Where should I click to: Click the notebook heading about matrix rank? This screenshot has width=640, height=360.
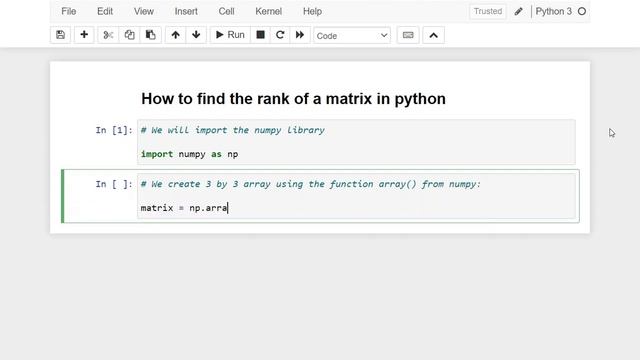(293, 99)
